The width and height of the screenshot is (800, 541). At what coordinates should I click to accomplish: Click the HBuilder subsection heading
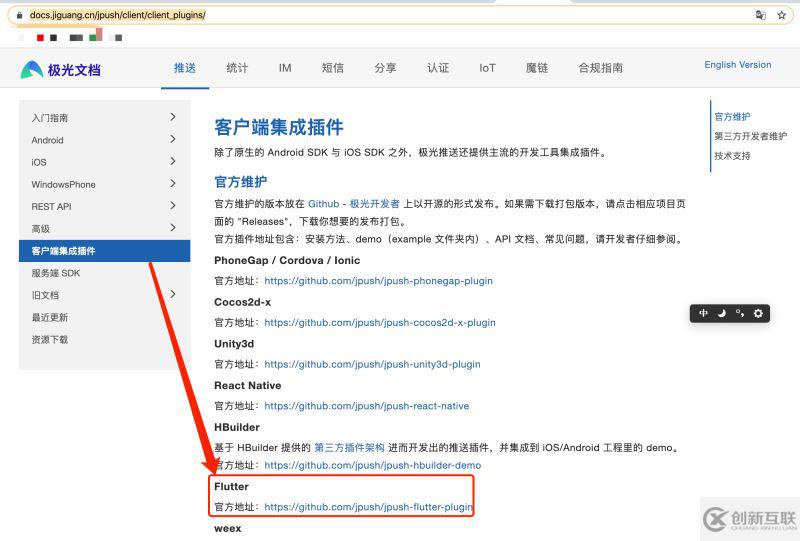237,427
